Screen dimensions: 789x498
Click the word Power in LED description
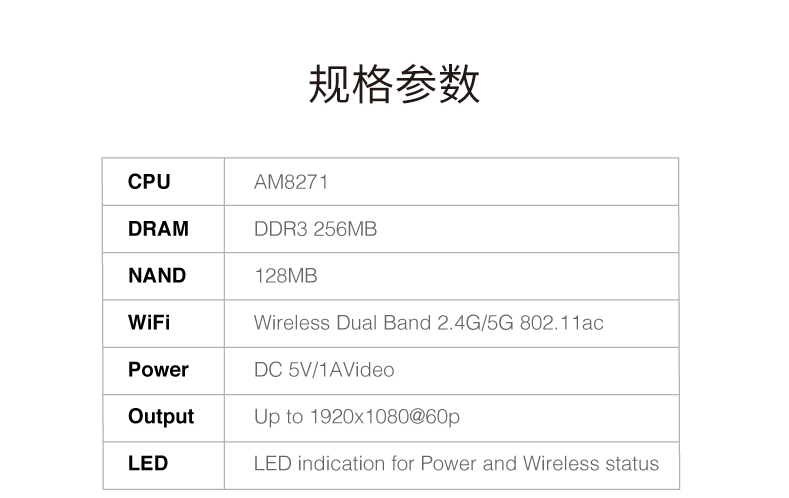(x=449, y=464)
